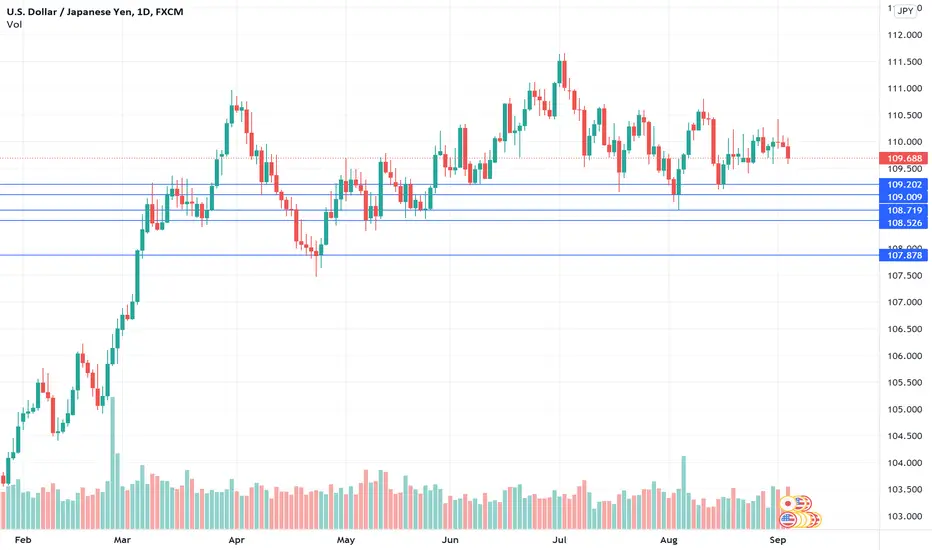Screen dimensions: 932x550
Task: Select the 107.878 support line label
Action: pyautogui.click(x=903, y=255)
